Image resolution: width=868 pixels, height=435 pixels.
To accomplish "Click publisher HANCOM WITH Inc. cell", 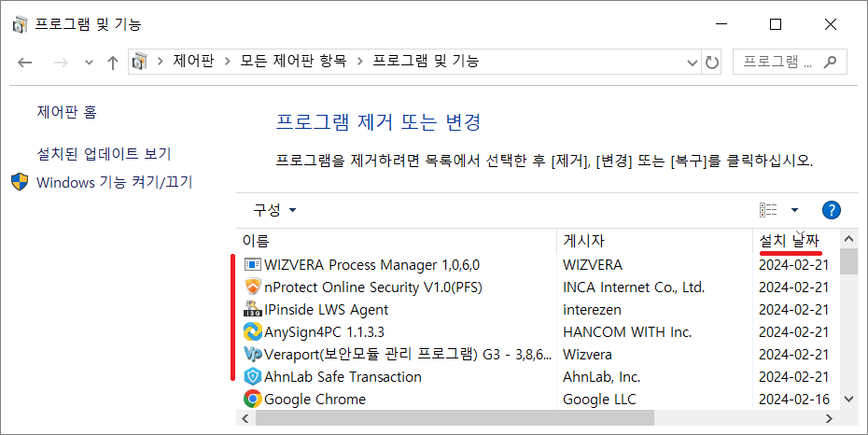I will click(627, 332).
